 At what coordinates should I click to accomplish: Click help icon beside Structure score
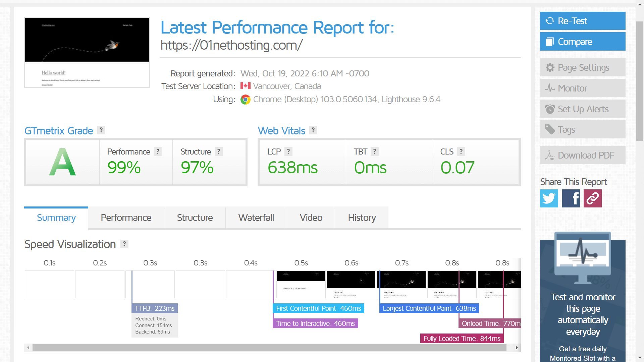219,152
